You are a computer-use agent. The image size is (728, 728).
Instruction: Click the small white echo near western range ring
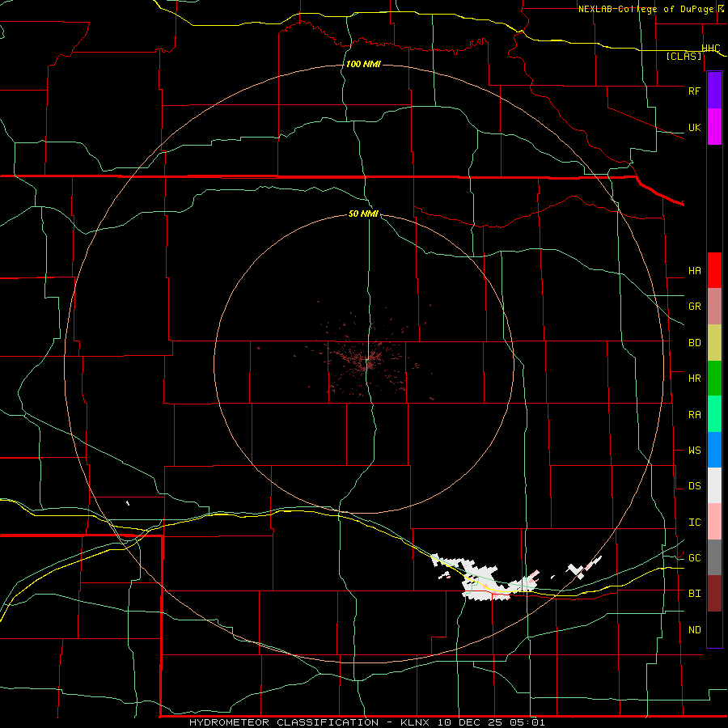point(128,503)
